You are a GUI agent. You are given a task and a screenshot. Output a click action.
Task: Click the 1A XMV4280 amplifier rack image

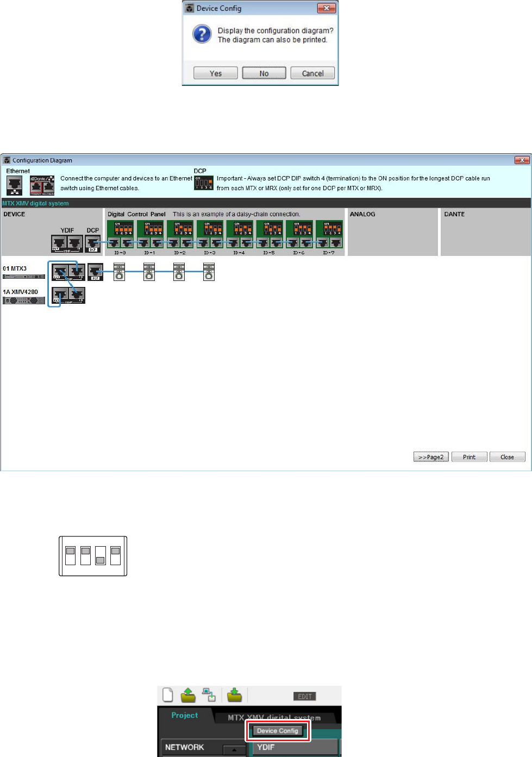24,301
